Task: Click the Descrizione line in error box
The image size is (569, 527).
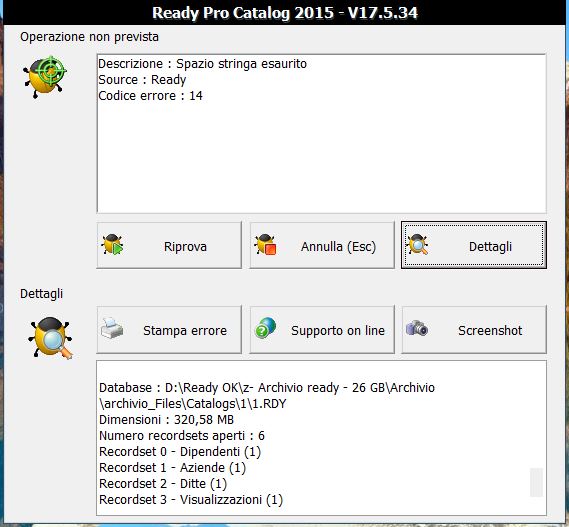Action: tap(202, 64)
